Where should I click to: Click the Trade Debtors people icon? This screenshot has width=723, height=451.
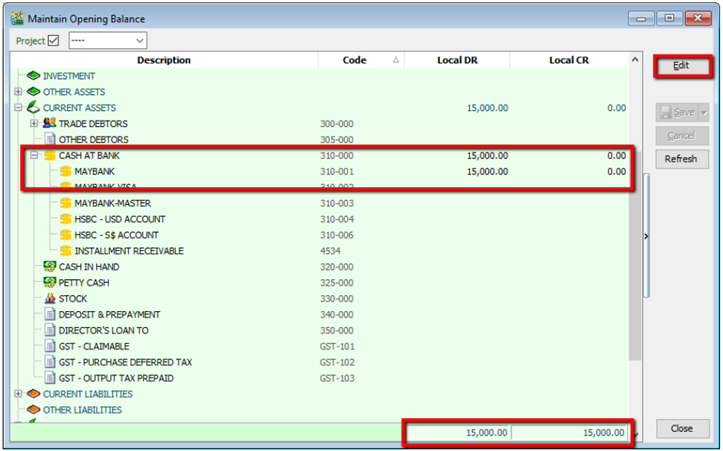pyautogui.click(x=49, y=124)
